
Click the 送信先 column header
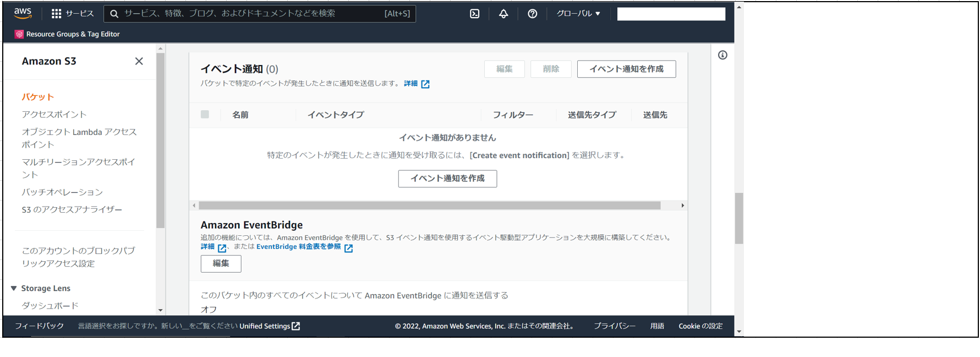[655, 115]
